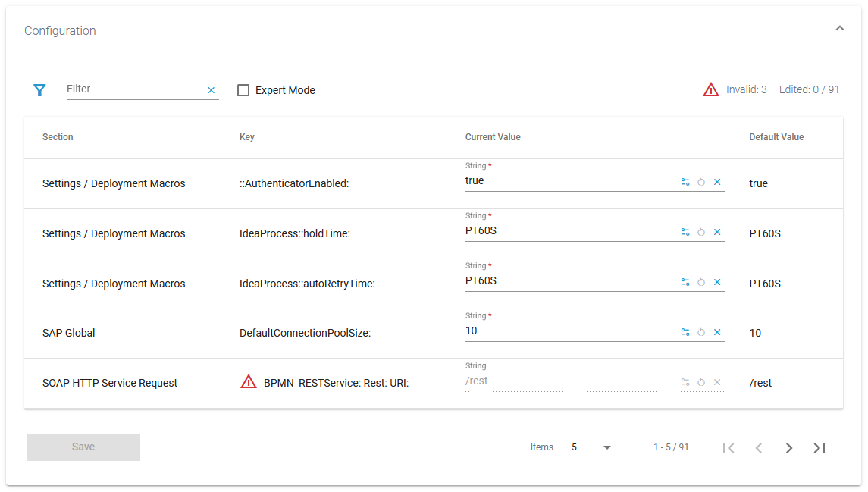The width and height of the screenshot is (868, 492).
Task: Reset IdeaProcess::autoRetryTime to default
Action: (700, 282)
